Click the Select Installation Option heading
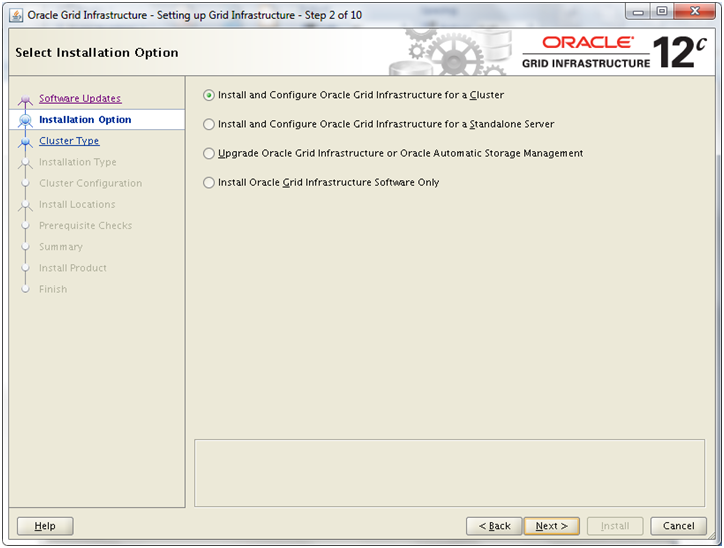724x548 pixels. coord(97,53)
